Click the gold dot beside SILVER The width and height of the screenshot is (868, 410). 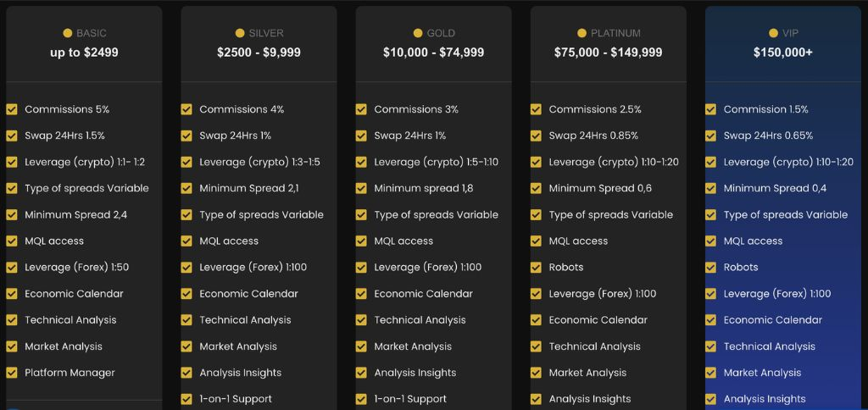click(240, 33)
